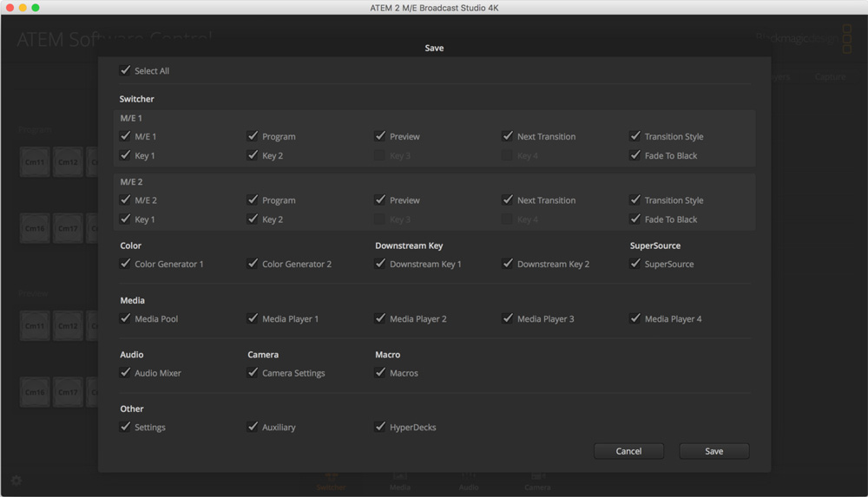Toggle the Media Player 3 checkbox
Viewport: 868px width, 497px height.
(x=509, y=318)
